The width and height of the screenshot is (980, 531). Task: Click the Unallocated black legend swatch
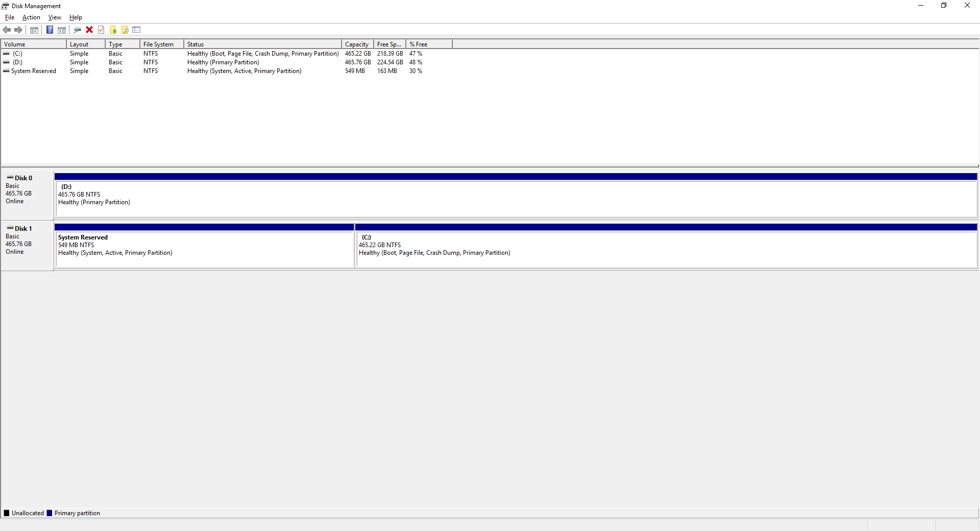[x=7, y=513]
